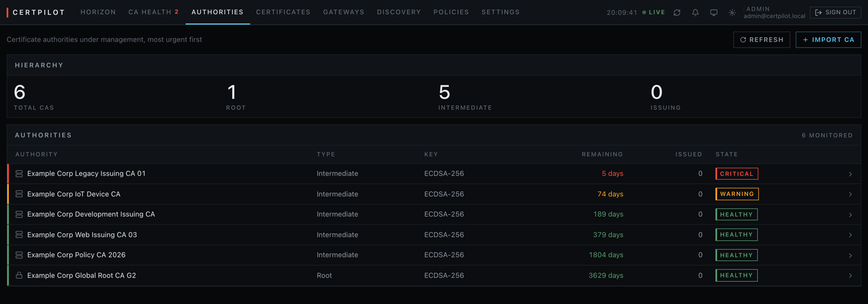Click the sync refresh icon in header
The width and height of the screenshot is (868, 304).
click(x=677, y=12)
